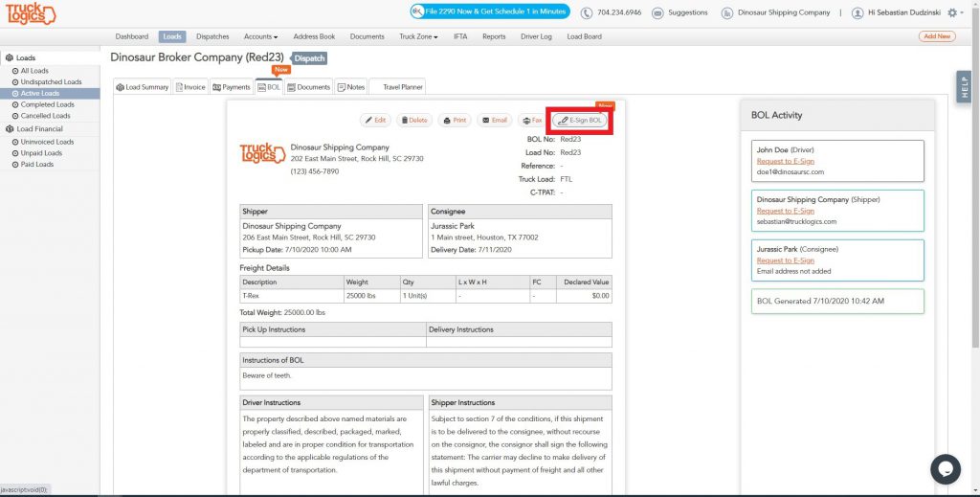Fax the BOL
Viewport: 980px width, 497px height.
pos(532,120)
